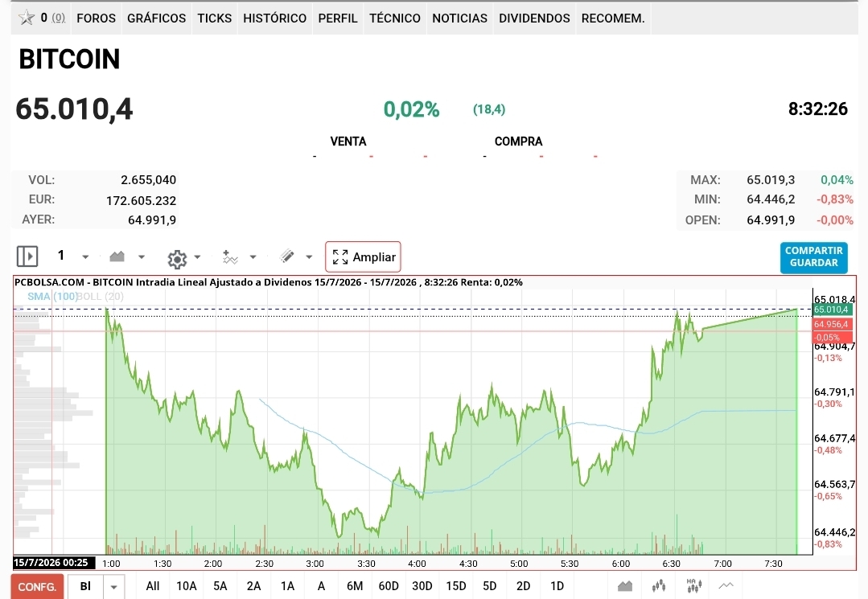Go to the PERFIL tab

tap(338, 18)
